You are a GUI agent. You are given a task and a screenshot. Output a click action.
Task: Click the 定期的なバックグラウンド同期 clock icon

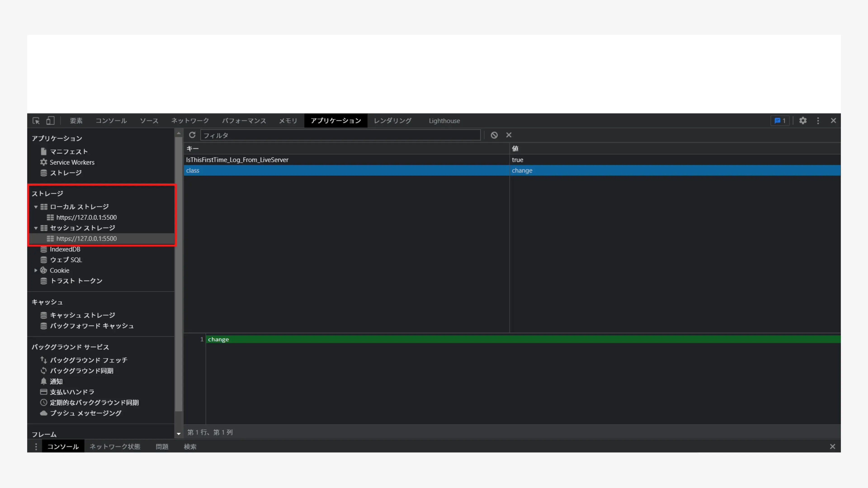43,402
